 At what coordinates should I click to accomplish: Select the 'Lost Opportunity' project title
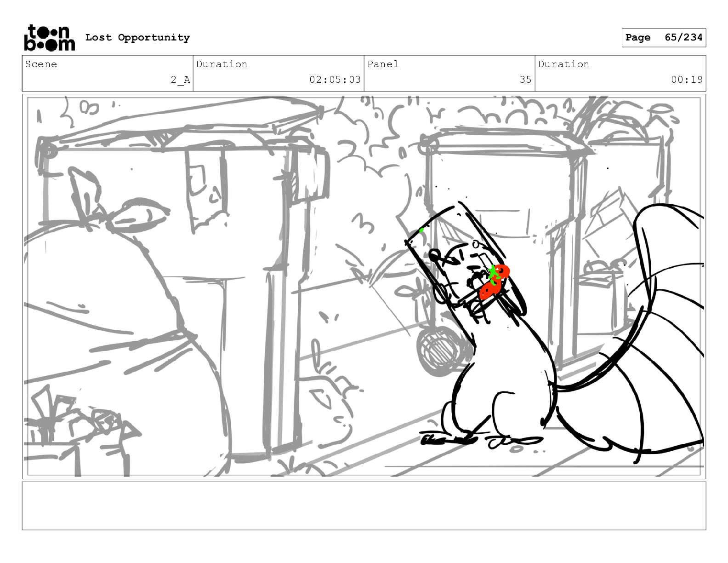tap(137, 38)
